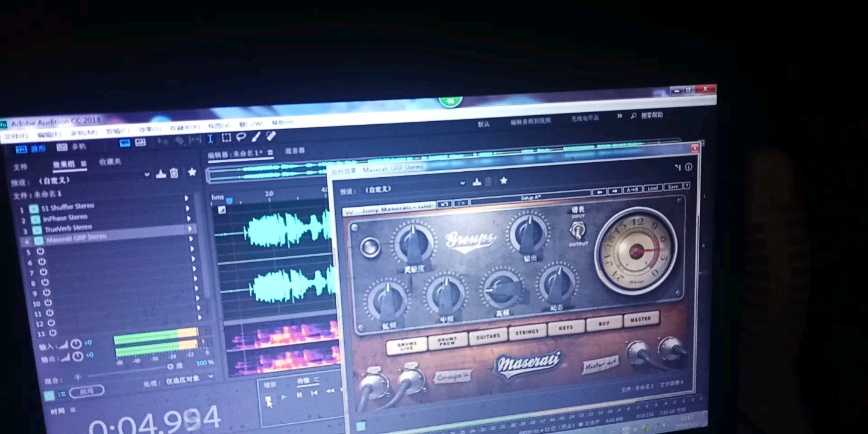Image resolution: width=868 pixels, height=434 pixels.
Task: Select the DRUMS LIVE mode button
Action: (406, 345)
